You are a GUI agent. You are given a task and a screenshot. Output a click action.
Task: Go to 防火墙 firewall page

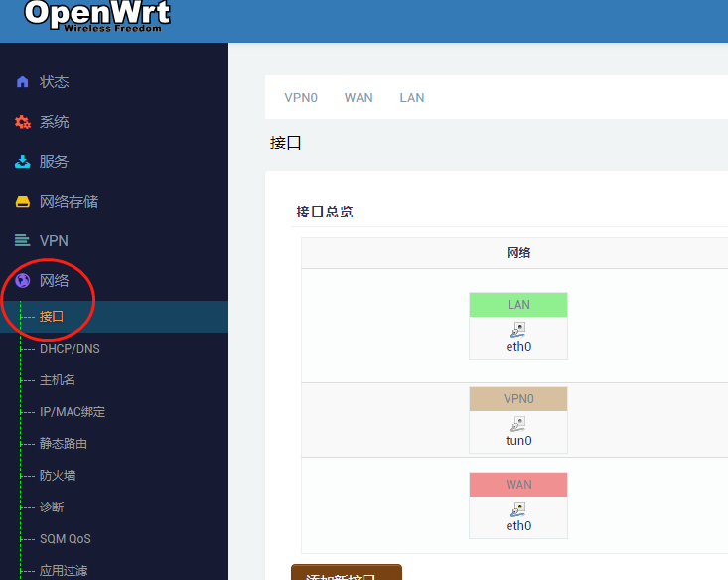click(x=58, y=476)
